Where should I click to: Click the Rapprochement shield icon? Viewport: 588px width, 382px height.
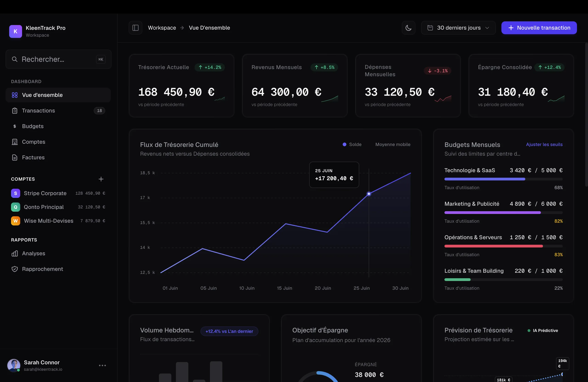pos(14,269)
